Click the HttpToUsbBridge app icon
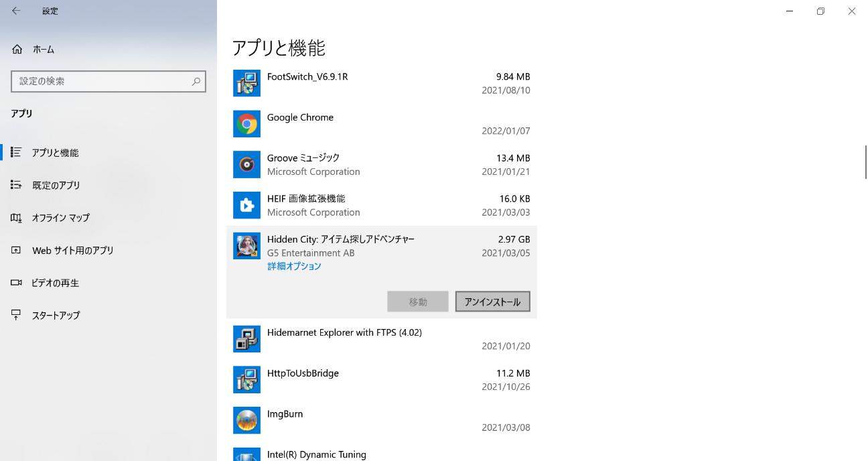The height and width of the screenshot is (461, 868). pos(246,379)
